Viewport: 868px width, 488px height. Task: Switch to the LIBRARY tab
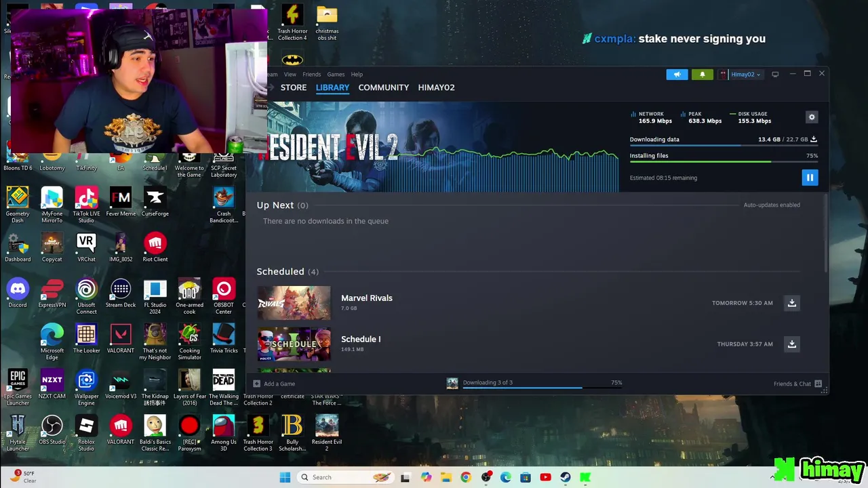pyautogui.click(x=332, y=87)
